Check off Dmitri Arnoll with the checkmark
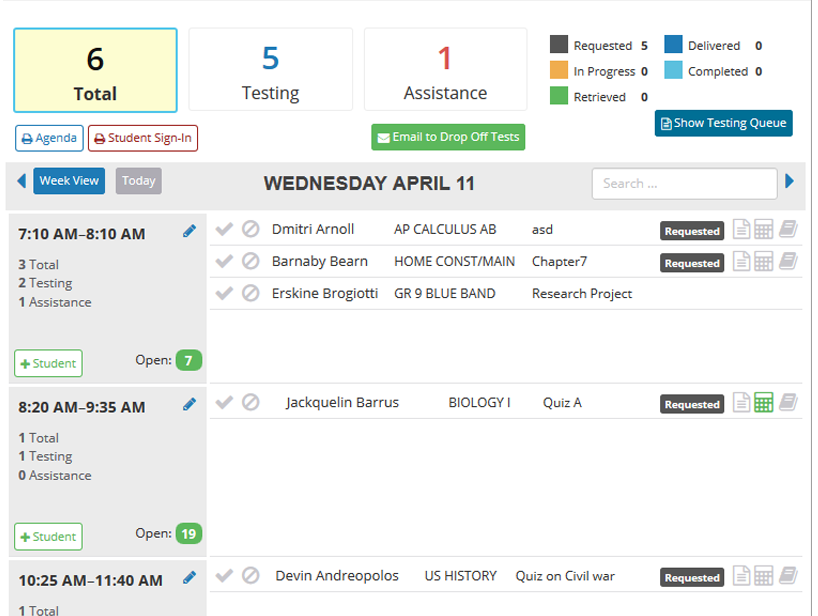 tap(224, 229)
